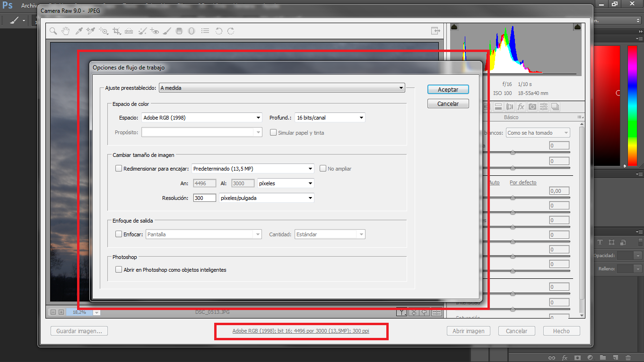The image size is (644, 362).
Task: Click inside the Resolución 300 field
Action: pyautogui.click(x=205, y=198)
